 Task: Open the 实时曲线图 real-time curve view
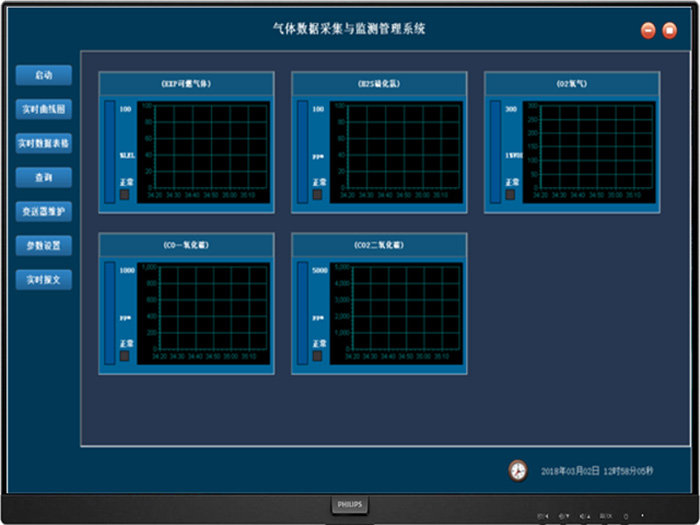pos(44,109)
